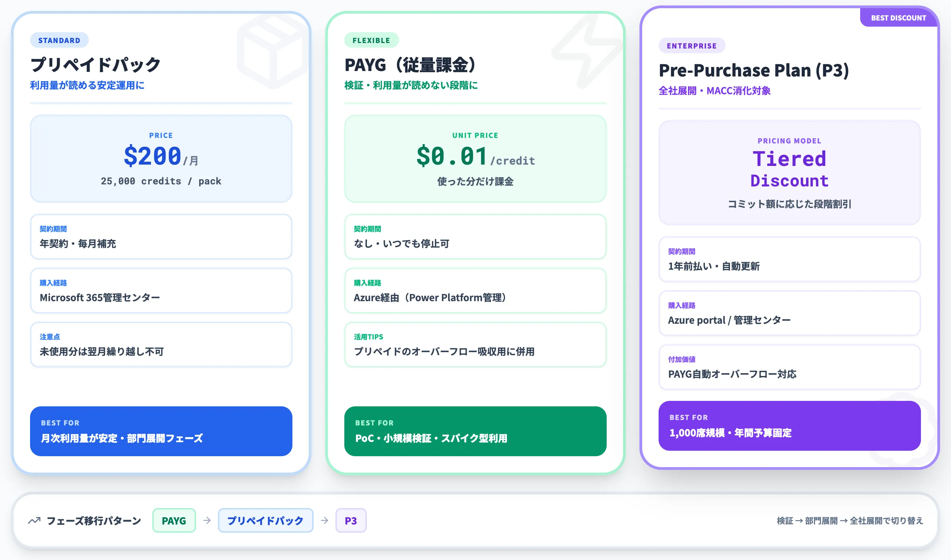Click the 利用量が読める安定運用に subtitle
The width and height of the screenshot is (951, 560).
coord(87,85)
